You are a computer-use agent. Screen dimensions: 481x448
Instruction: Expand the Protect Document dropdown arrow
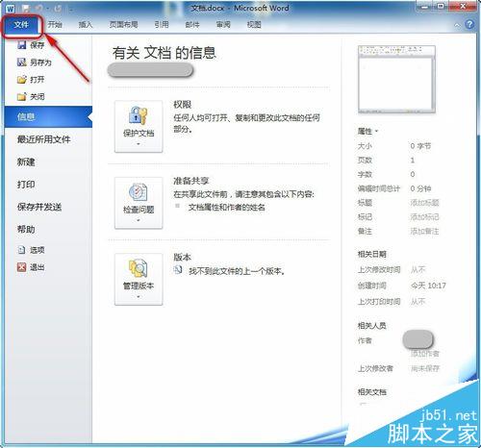tap(139, 144)
